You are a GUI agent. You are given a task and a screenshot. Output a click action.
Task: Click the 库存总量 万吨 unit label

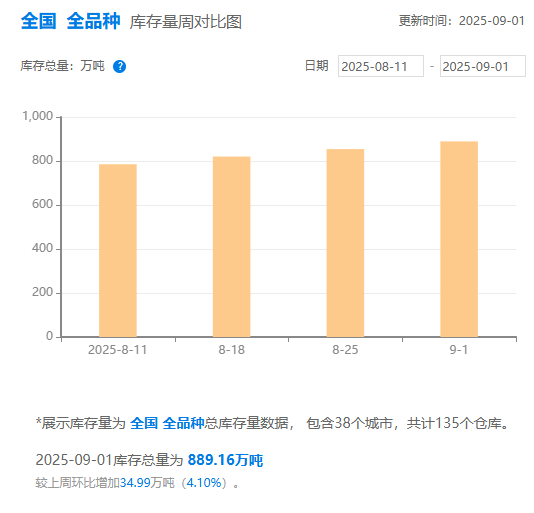pos(63,66)
